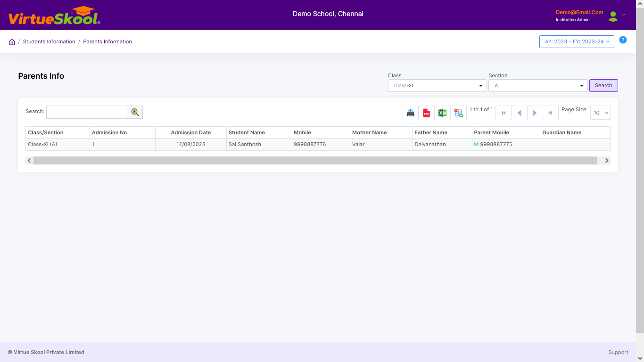This screenshot has height=362, width=644.
Task: Sort by the Admission No. column header
Action: [123, 132]
